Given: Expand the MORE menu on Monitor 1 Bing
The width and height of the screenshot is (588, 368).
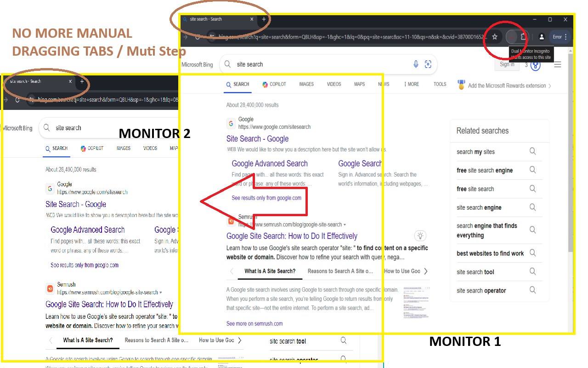Looking at the screenshot, I should [x=411, y=84].
